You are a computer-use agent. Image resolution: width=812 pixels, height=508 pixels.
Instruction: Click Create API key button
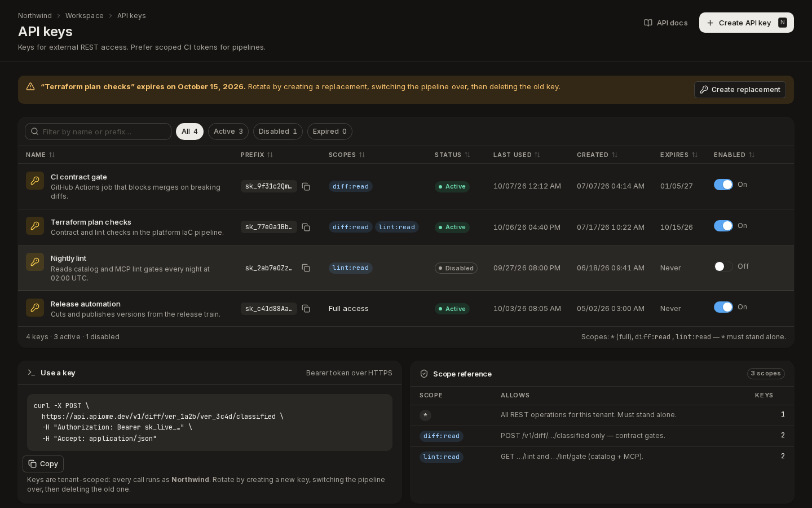pyautogui.click(x=747, y=23)
